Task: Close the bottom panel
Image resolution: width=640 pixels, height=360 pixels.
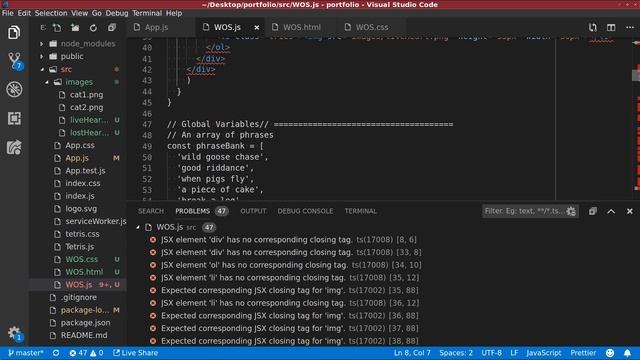Action: [629, 211]
